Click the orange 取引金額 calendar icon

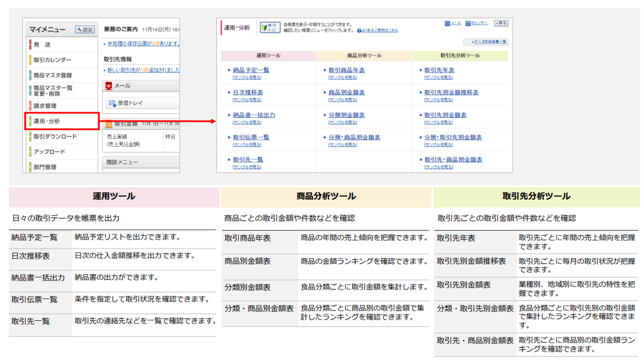[109, 124]
